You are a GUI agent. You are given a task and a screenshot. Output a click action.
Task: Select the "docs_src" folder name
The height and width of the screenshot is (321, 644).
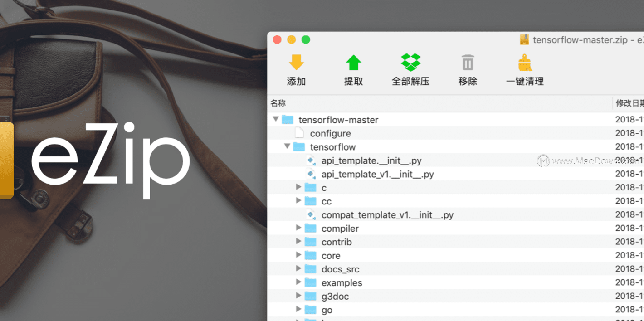pos(340,269)
